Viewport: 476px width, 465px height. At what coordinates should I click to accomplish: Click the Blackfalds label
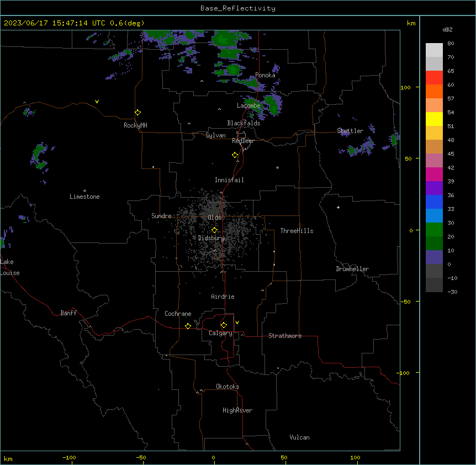click(244, 123)
